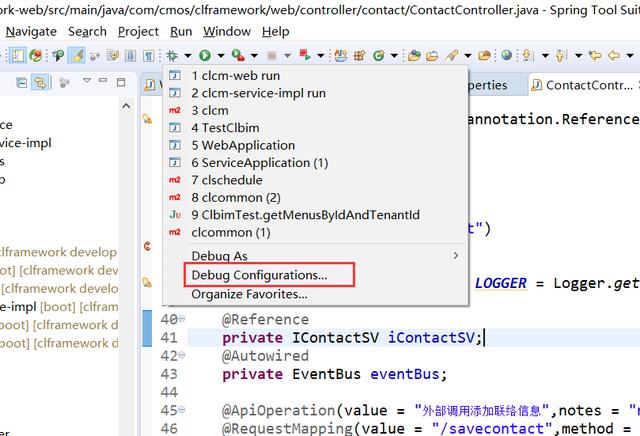Screen dimensions: 640x436
Task: Click the green Run button icon
Action: point(204,55)
